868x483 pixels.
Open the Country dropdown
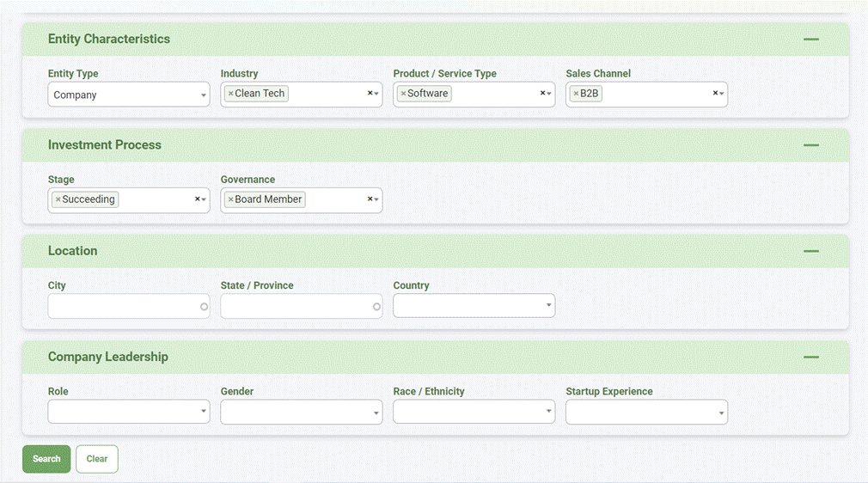(x=474, y=306)
